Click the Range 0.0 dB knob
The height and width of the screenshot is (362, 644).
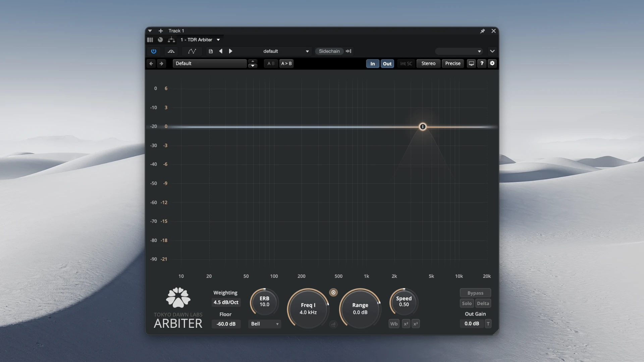(x=360, y=309)
